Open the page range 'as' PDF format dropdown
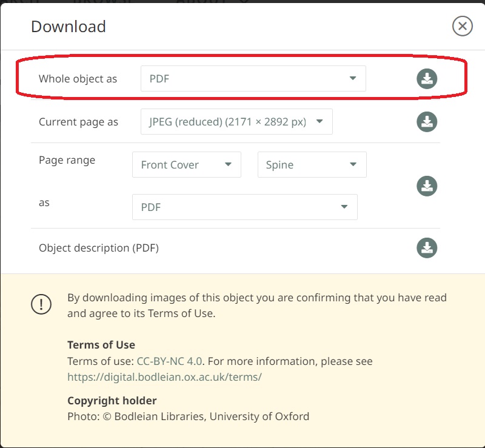The width and height of the screenshot is (485, 448). click(x=245, y=207)
